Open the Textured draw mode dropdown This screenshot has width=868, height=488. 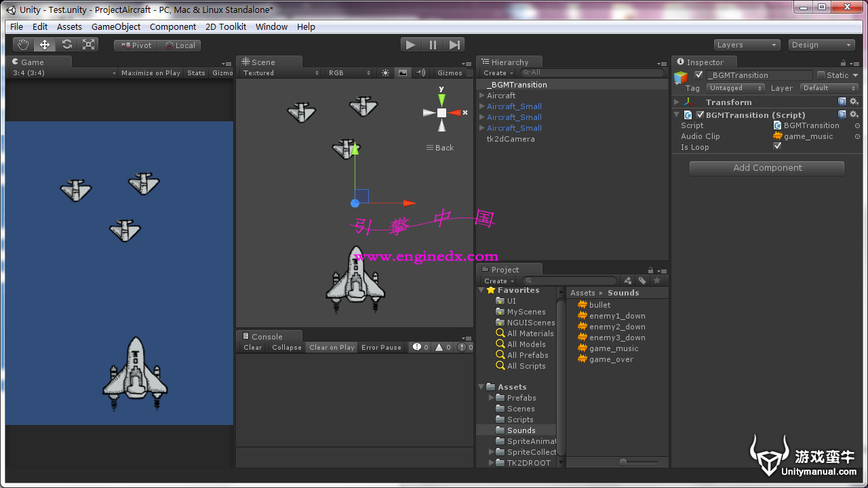point(280,73)
